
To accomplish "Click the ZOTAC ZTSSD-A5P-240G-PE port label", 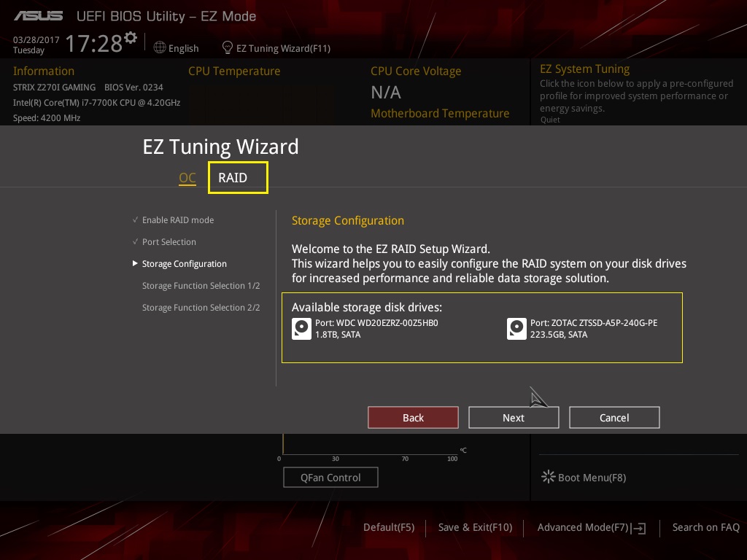I will (x=594, y=323).
